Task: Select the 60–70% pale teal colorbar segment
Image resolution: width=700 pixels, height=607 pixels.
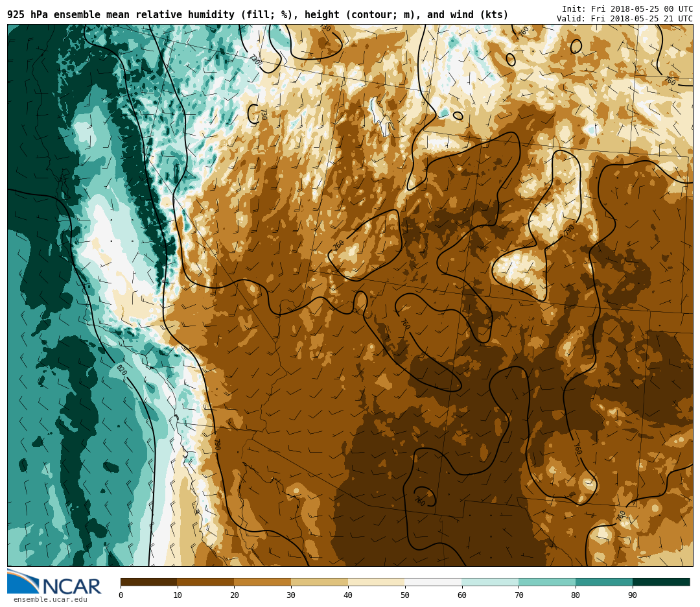Action: 490,582
